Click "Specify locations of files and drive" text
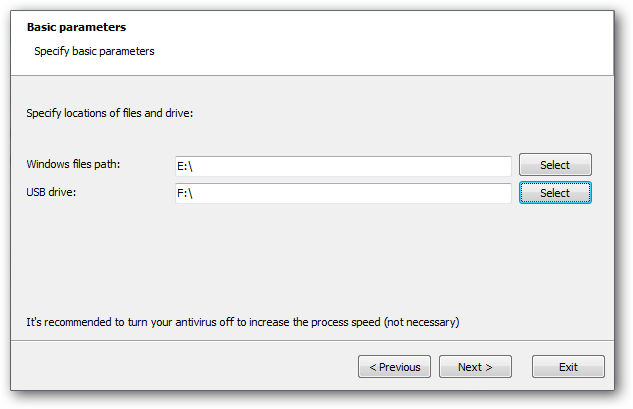633x409 pixels. pyautogui.click(x=109, y=113)
